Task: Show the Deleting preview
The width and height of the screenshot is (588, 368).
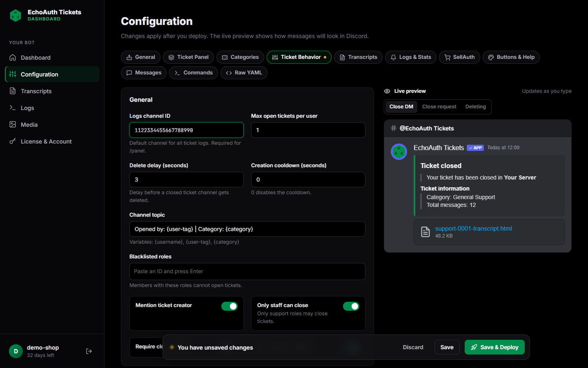Action: [x=476, y=107]
